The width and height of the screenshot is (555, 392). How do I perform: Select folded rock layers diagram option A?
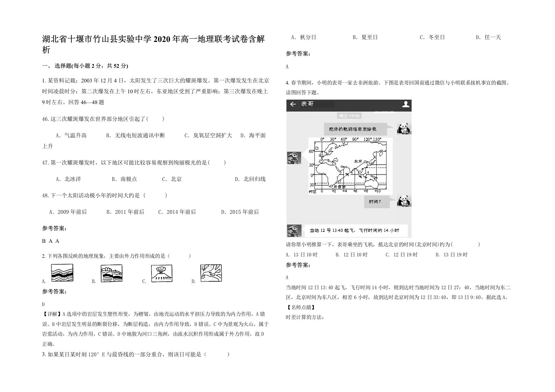click(62, 273)
